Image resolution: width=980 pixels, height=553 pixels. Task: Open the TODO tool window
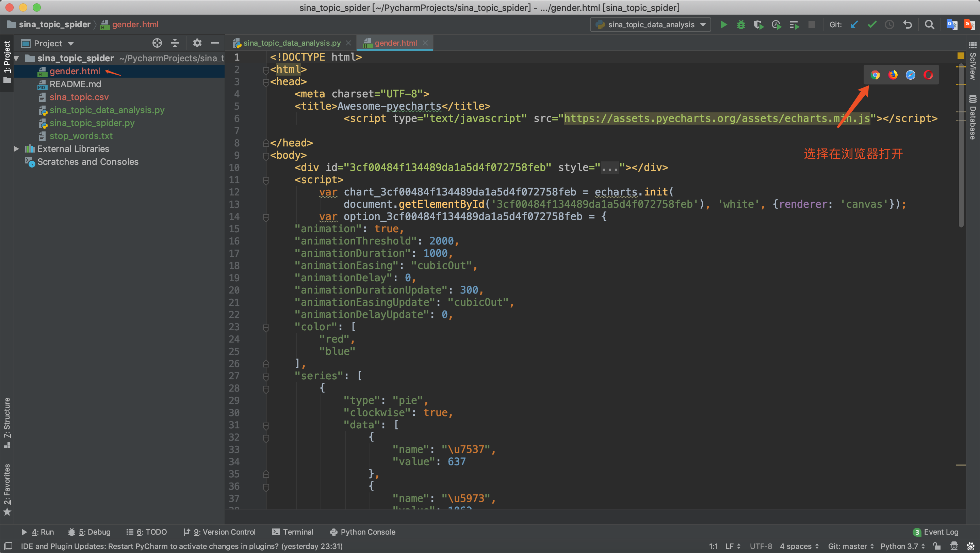click(146, 532)
